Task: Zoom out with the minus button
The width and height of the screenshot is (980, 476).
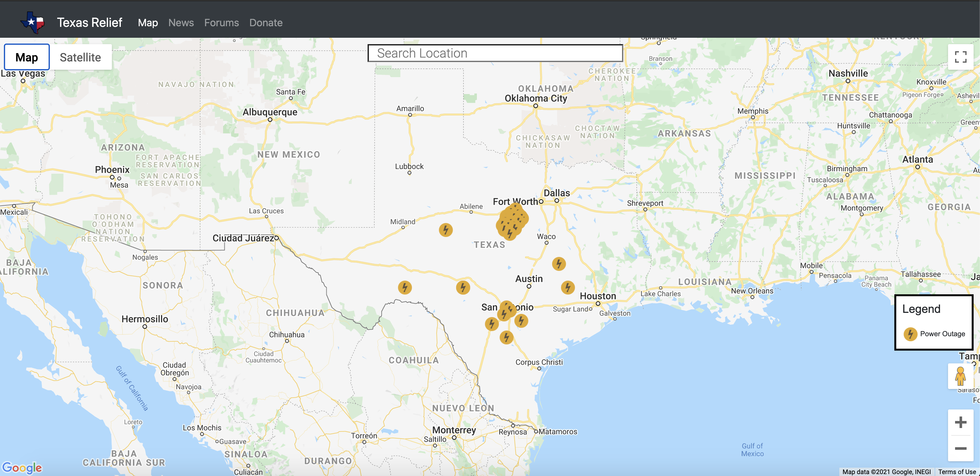Action: [x=960, y=448]
